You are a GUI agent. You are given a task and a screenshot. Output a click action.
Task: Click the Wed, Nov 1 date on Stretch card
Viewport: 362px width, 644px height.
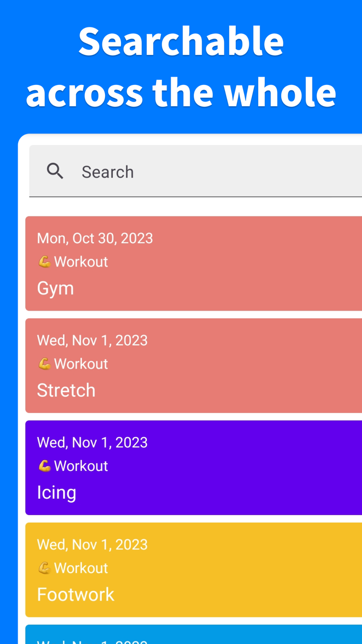(92, 339)
